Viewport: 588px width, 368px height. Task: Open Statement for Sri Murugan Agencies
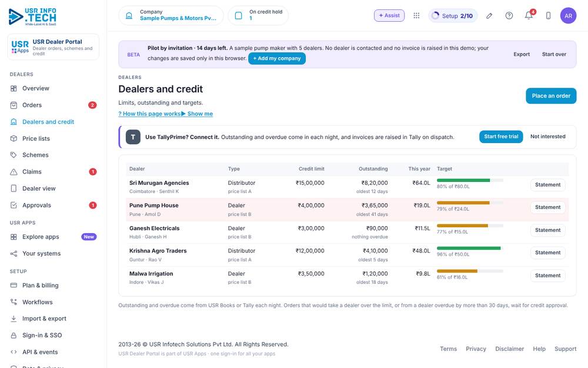pos(547,185)
